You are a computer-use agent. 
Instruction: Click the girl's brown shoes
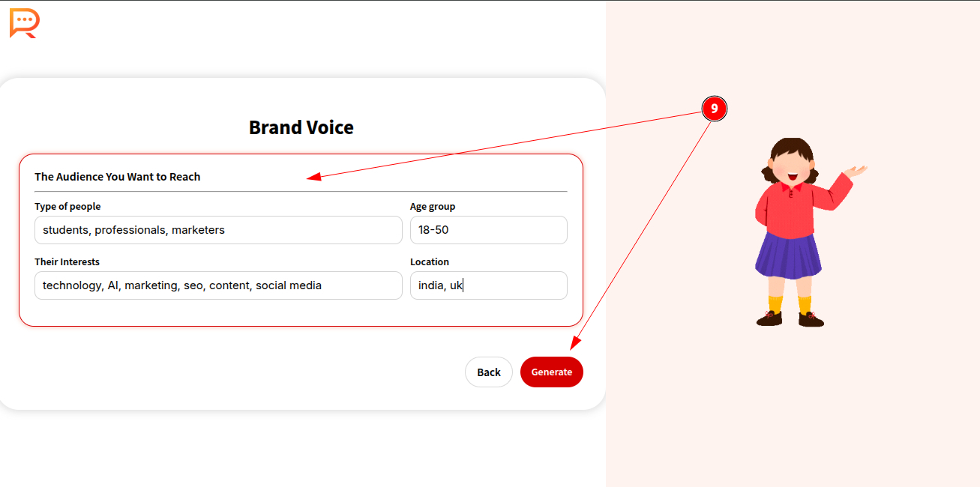[x=790, y=319]
